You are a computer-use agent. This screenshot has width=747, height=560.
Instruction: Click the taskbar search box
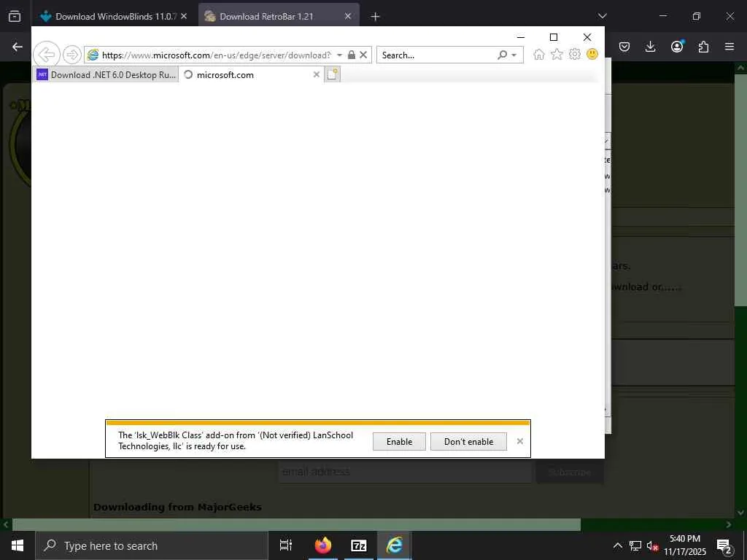tap(152, 545)
